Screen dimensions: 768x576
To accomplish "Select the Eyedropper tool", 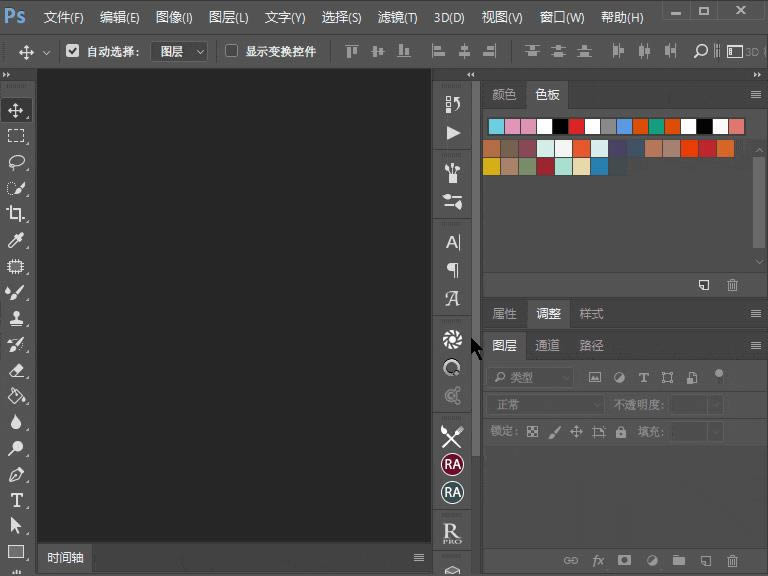I will click(x=16, y=240).
